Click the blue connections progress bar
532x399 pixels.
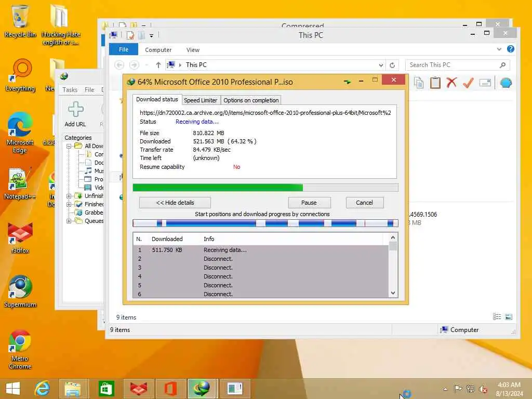pyautogui.click(x=265, y=223)
